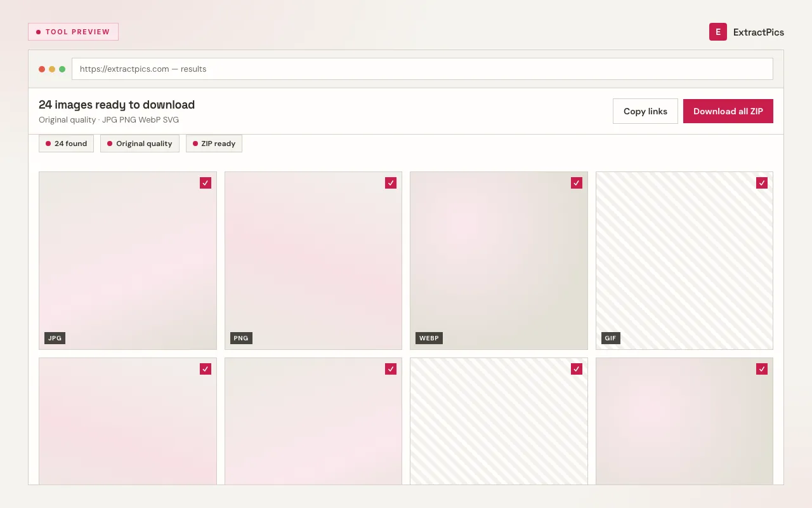Click the "GIF" format label
Image resolution: width=812 pixels, height=508 pixels.
(610, 338)
